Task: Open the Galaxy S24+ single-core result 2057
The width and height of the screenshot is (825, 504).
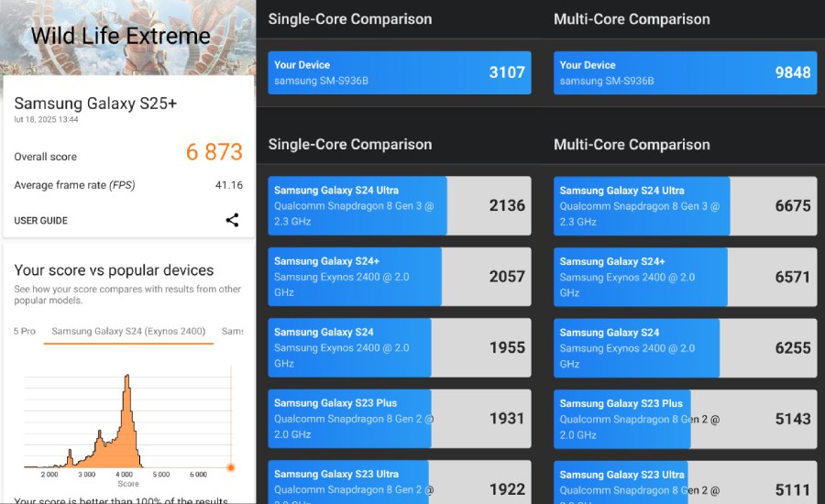Action: click(399, 277)
